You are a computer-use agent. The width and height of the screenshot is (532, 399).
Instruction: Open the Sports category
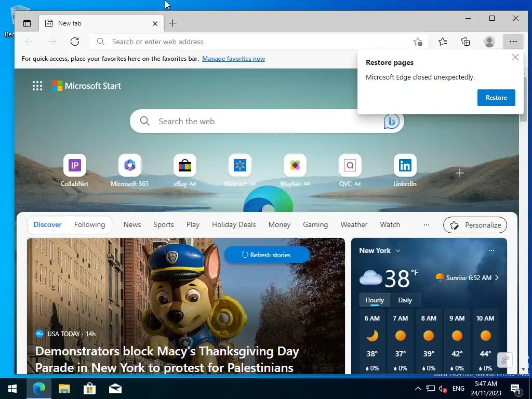click(164, 224)
